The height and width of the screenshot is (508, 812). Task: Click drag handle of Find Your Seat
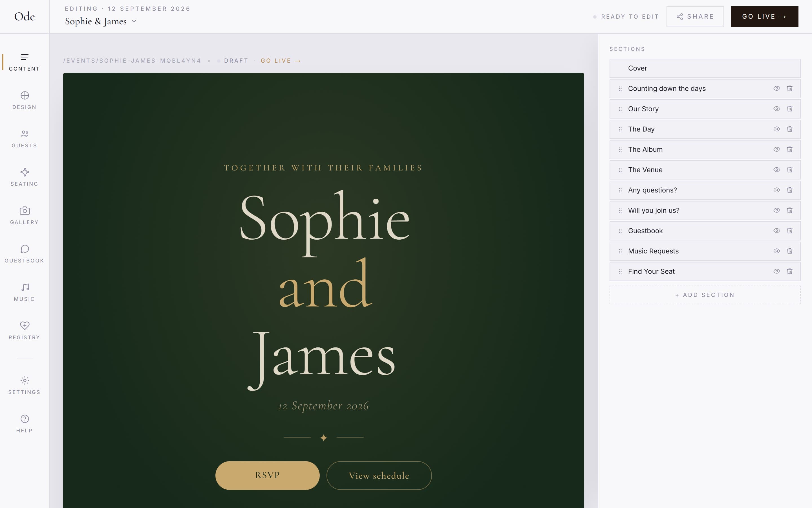tap(620, 271)
